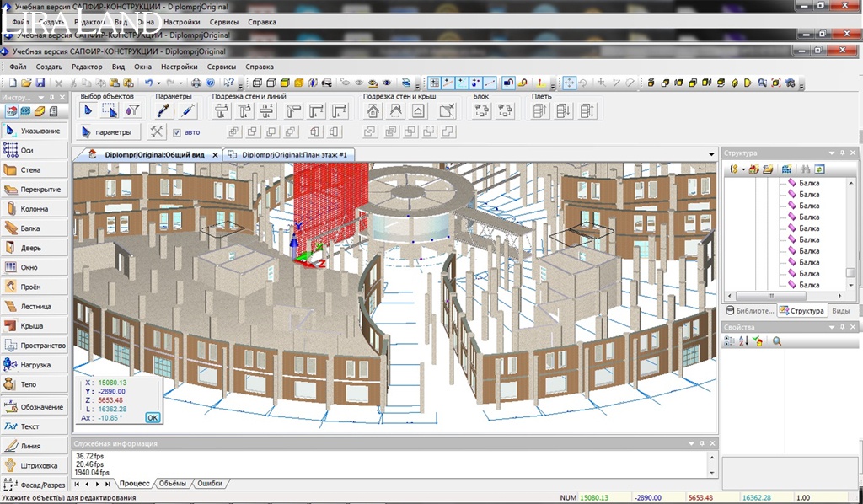Expand the Свойства panel menu arrow
The width and height of the screenshot is (863, 504).
[x=832, y=325]
